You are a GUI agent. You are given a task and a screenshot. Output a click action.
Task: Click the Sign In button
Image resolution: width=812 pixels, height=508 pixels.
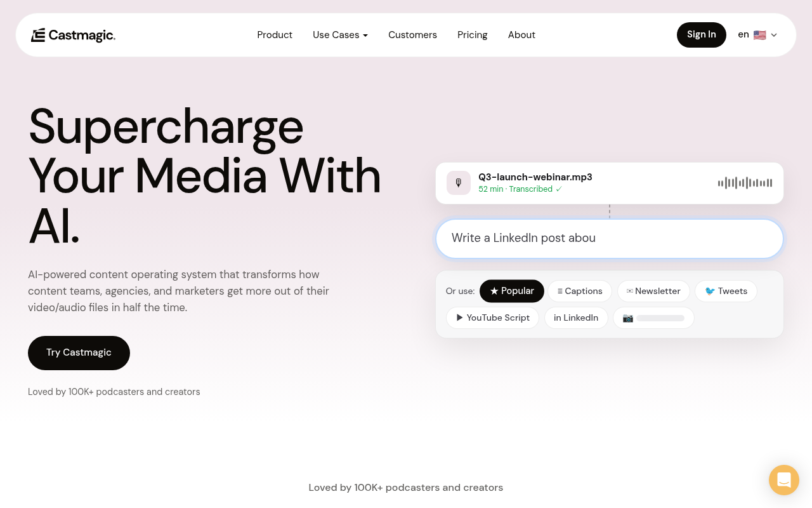click(702, 35)
